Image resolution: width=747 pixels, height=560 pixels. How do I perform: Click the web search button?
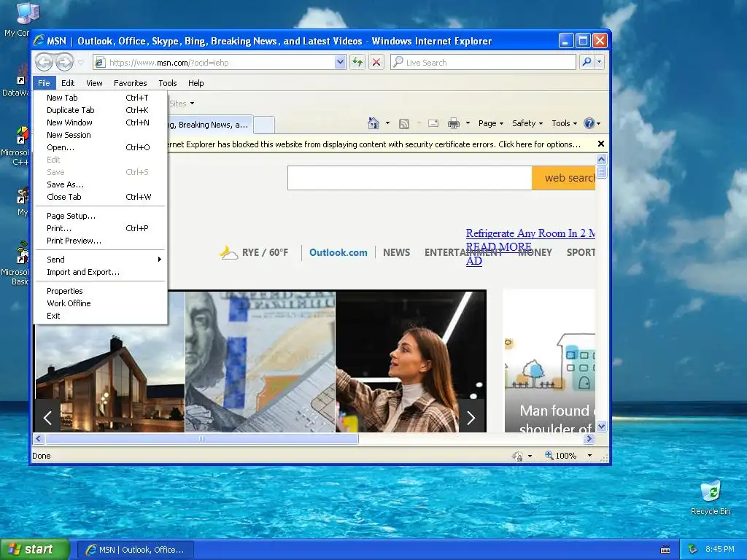pyautogui.click(x=564, y=178)
